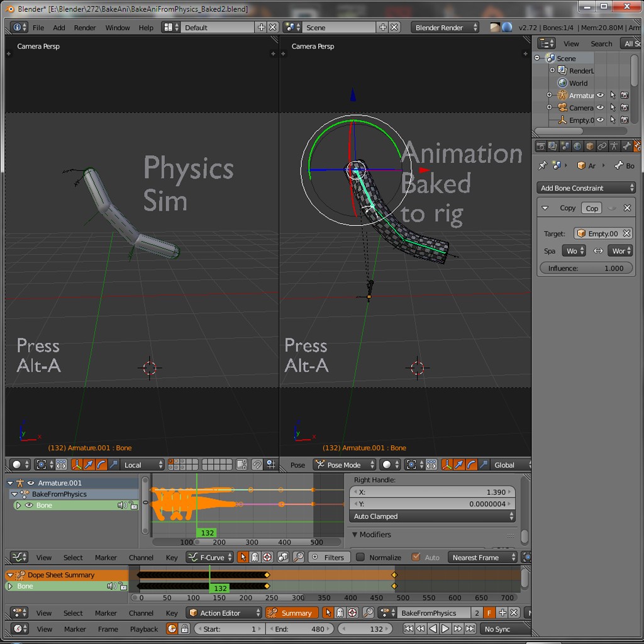
Task: Select the Render properties camera tab
Action: pos(541,146)
